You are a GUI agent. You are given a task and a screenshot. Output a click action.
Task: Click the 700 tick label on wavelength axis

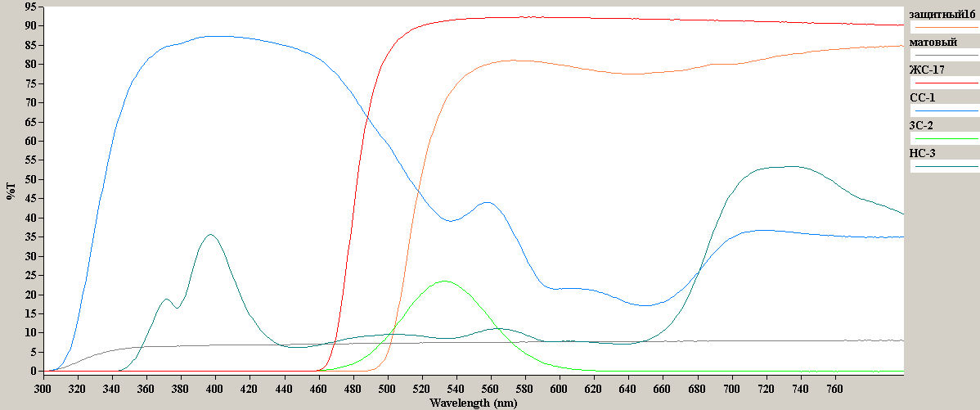coord(731,388)
